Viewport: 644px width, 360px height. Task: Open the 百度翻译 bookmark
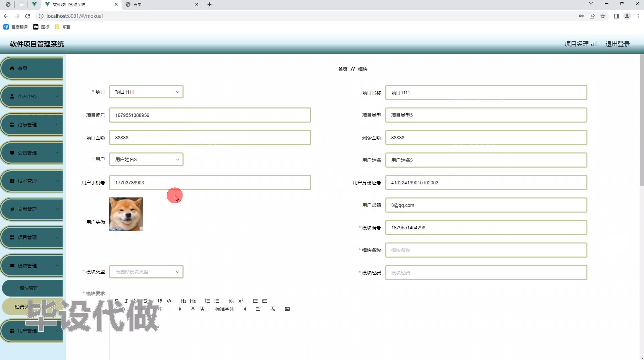tap(15, 27)
